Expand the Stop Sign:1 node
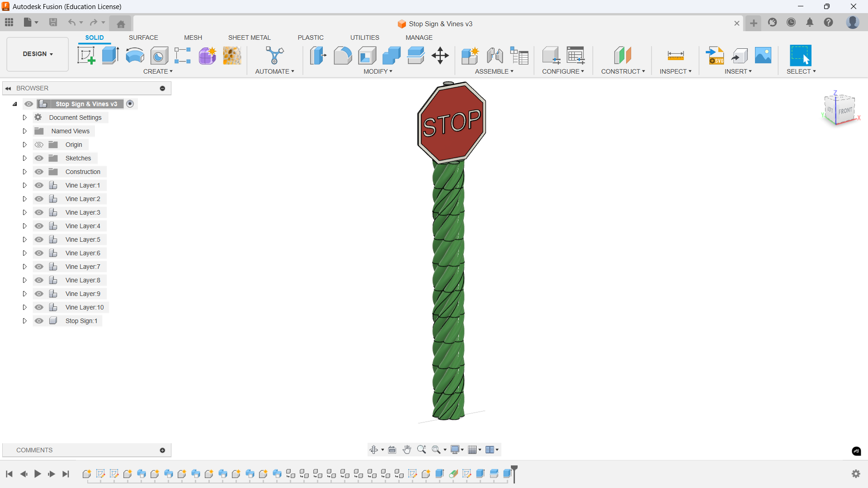This screenshot has width=868, height=488. 25,321
